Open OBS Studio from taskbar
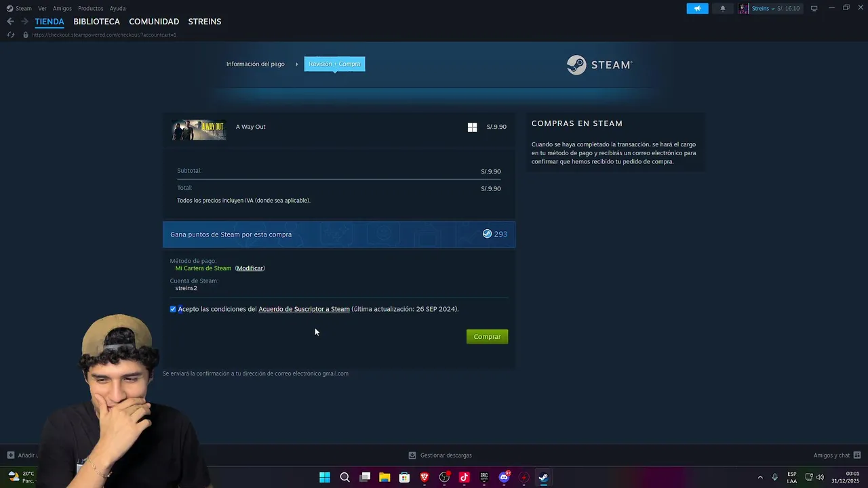 (x=444, y=477)
